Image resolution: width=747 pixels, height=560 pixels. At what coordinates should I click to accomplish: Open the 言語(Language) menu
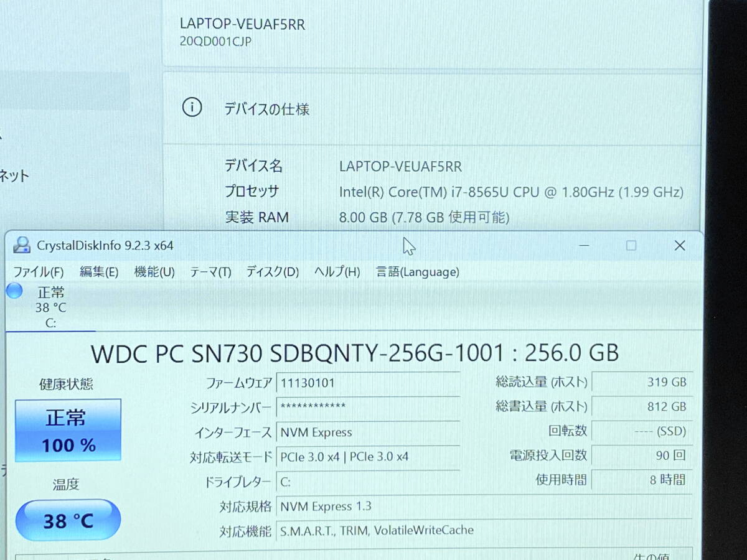coord(418,272)
